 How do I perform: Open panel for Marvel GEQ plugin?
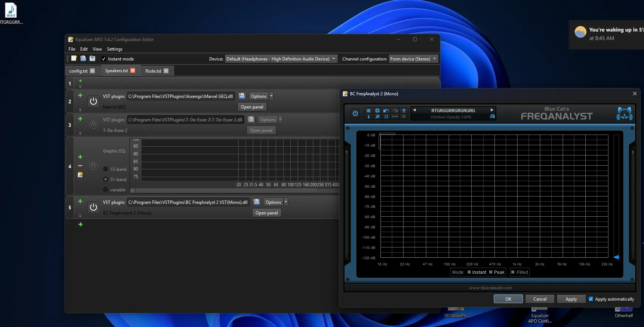[252, 107]
